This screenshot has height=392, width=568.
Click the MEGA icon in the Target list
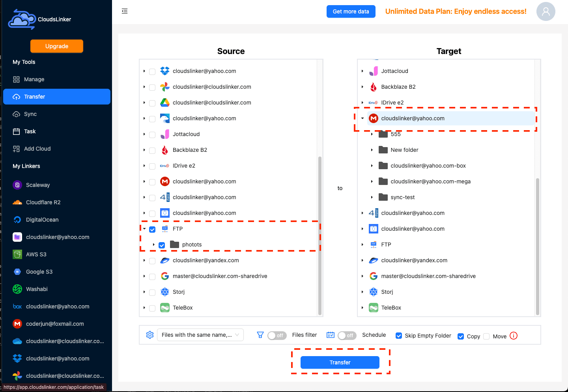[374, 118]
